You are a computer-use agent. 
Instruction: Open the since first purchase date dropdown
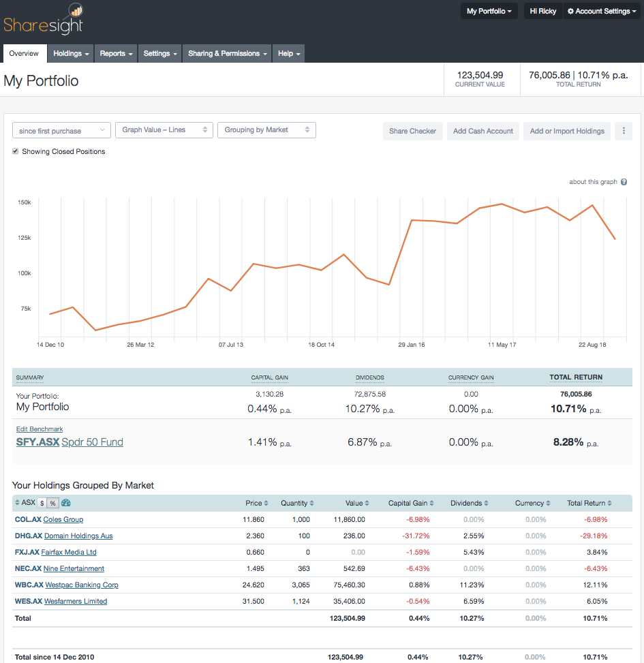coord(62,131)
